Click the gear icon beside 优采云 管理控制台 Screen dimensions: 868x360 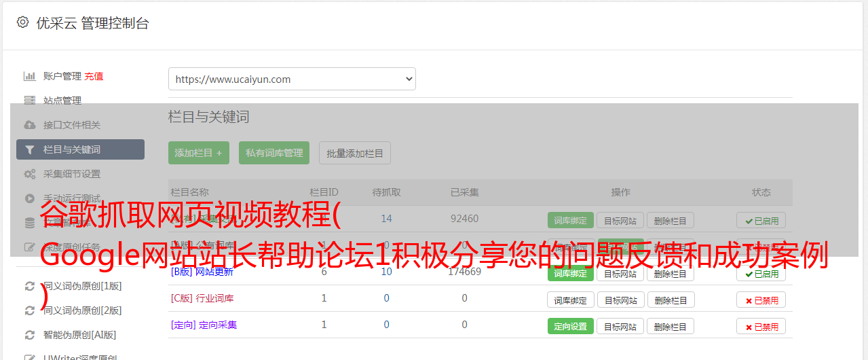pyautogui.click(x=23, y=22)
